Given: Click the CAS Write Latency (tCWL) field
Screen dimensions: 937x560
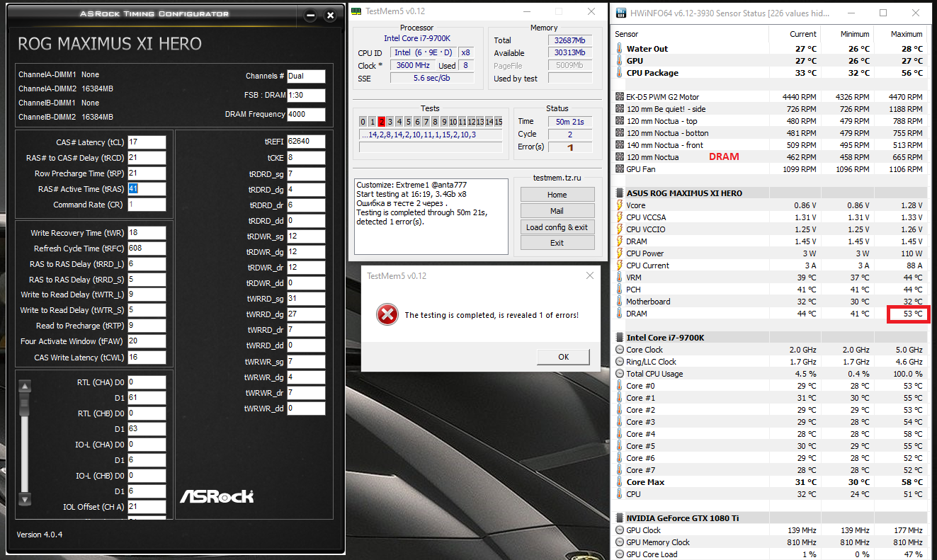Looking at the screenshot, I should coord(147,358).
